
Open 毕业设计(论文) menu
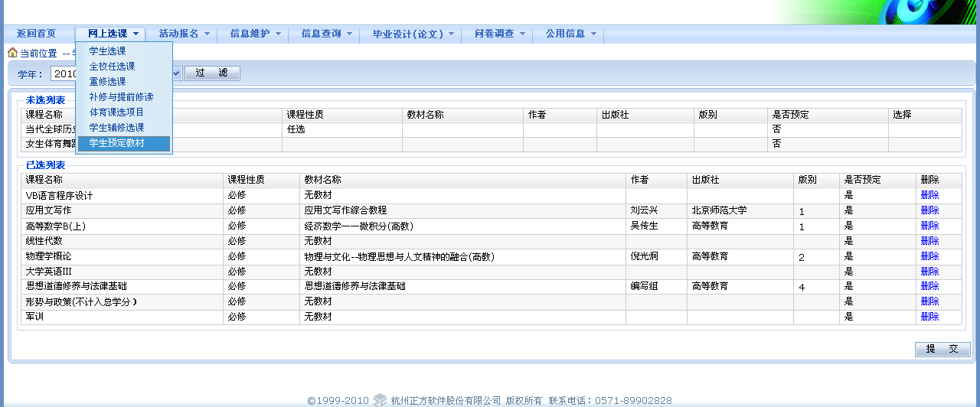pyautogui.click(x=413, y=34)
